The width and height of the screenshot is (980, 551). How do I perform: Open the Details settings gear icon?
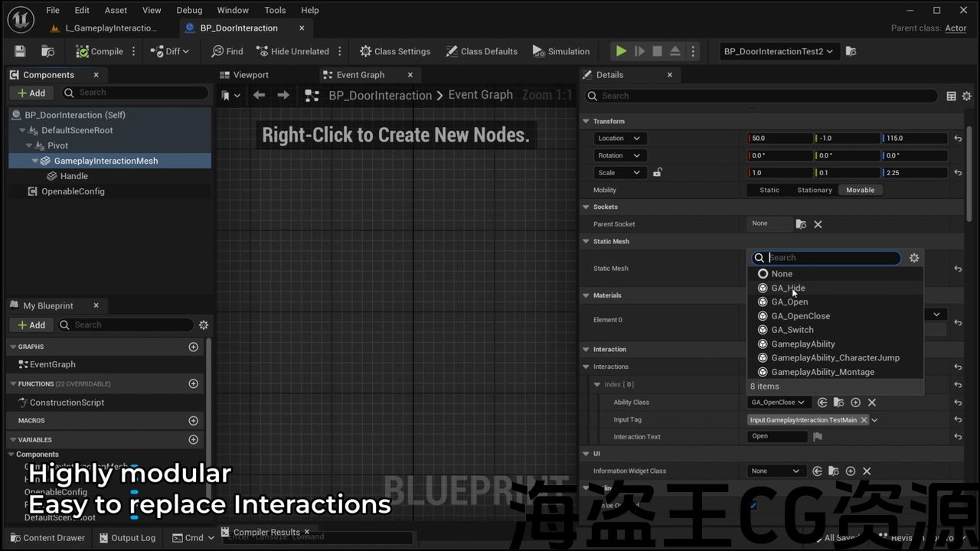tap(966, 96)
